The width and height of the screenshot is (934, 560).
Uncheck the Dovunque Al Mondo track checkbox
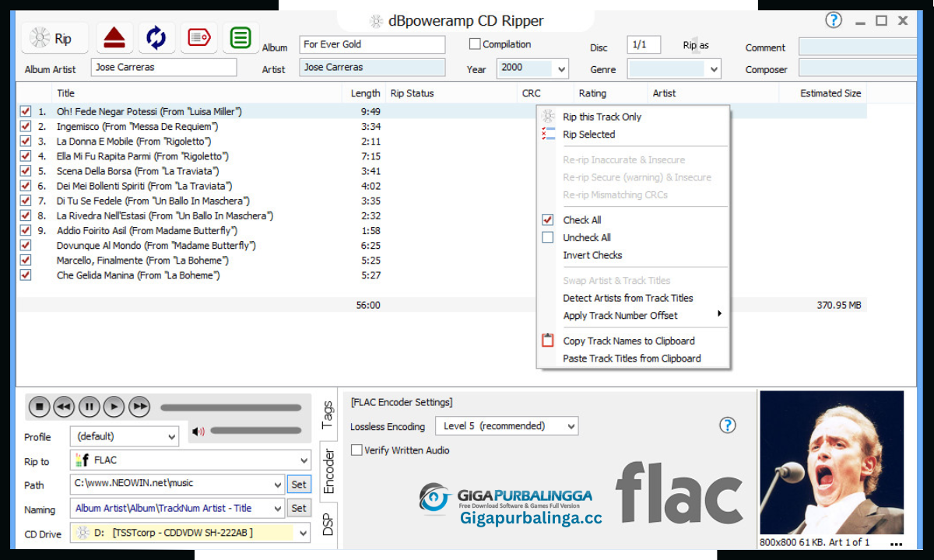point(26,246)
